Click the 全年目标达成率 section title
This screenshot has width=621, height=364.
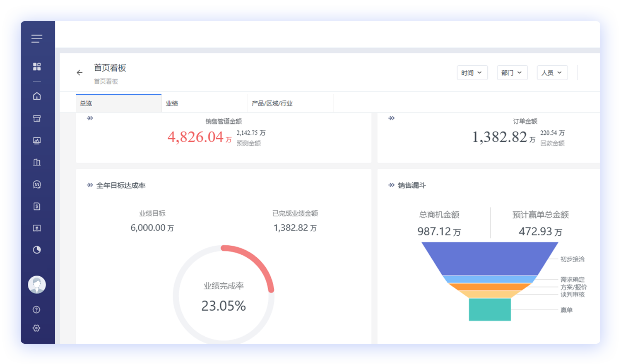121,186
